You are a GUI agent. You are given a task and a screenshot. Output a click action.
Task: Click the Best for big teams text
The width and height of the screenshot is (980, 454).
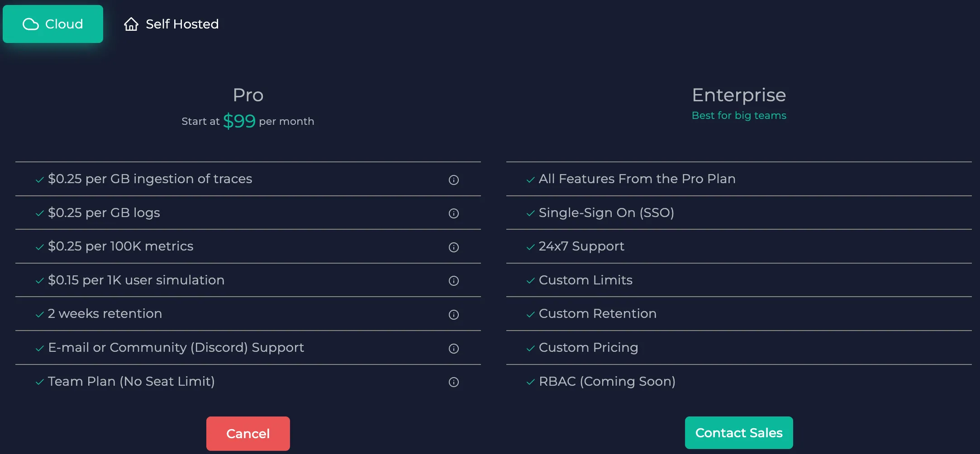click(739, 116)
